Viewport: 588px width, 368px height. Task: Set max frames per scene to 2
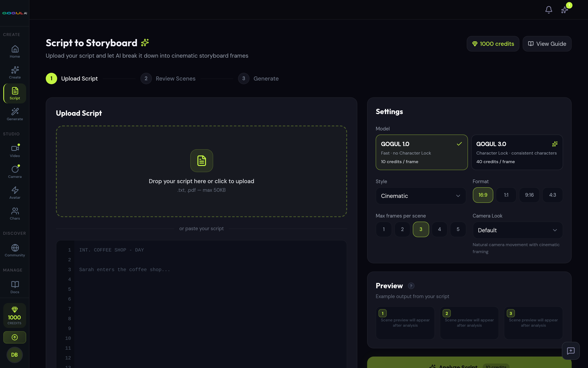(x=402, y=229)
